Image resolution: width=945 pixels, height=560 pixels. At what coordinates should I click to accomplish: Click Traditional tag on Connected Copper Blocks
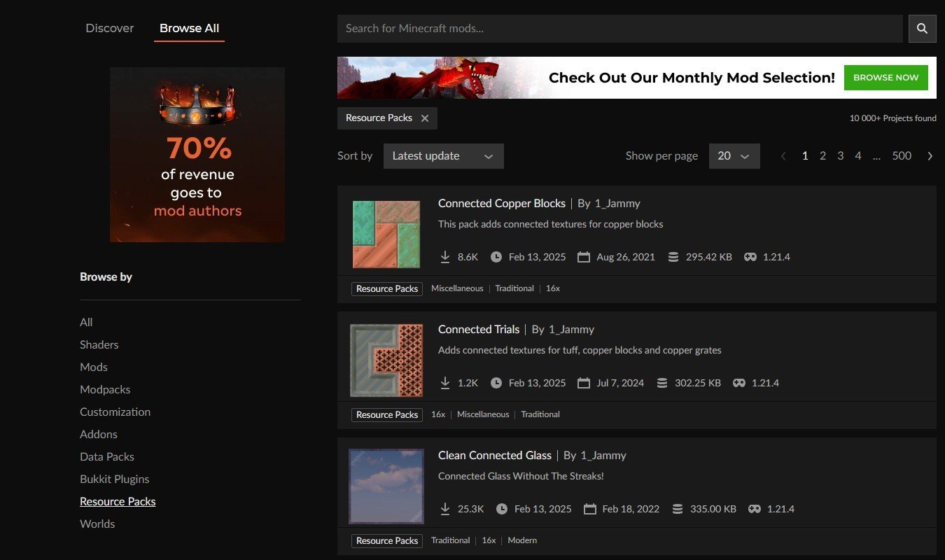pyautogui.click(x=514, y=288)
